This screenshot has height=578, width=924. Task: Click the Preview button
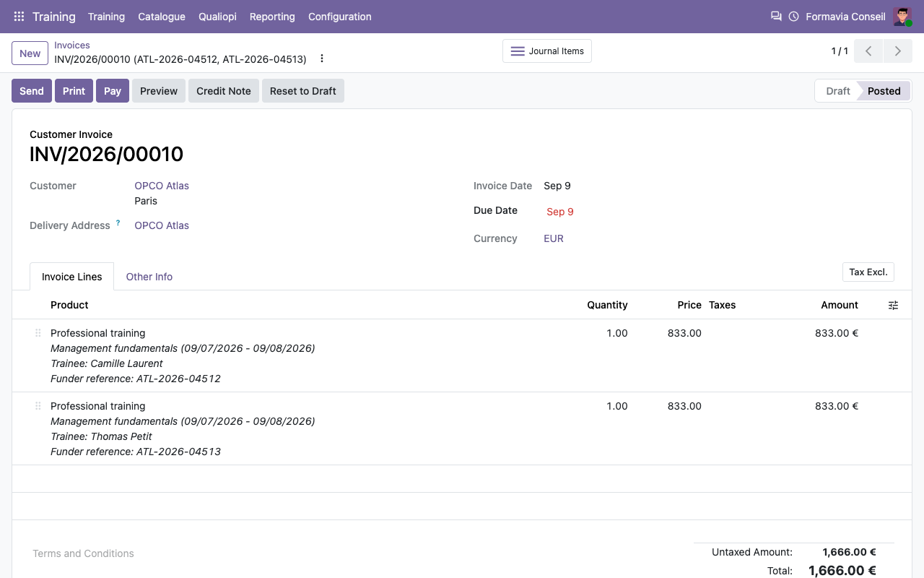(x=159, y=91)
